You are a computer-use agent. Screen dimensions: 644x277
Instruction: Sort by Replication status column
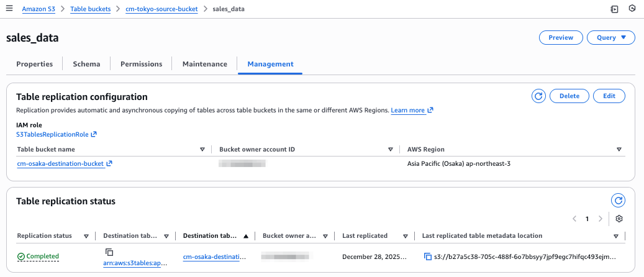pyautogui.click(x=86, y=236)
